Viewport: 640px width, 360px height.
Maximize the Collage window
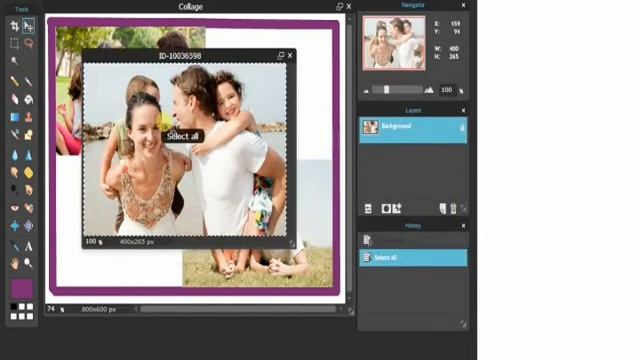pos(339,7)
